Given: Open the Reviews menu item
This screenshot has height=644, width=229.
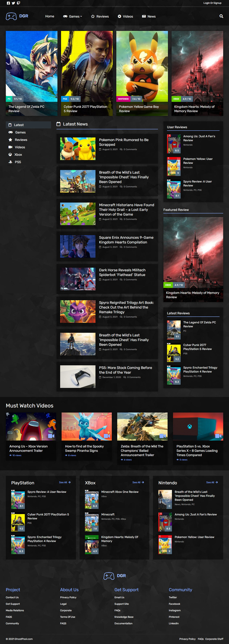Looking at the screenshot, I should coord(100,16).
